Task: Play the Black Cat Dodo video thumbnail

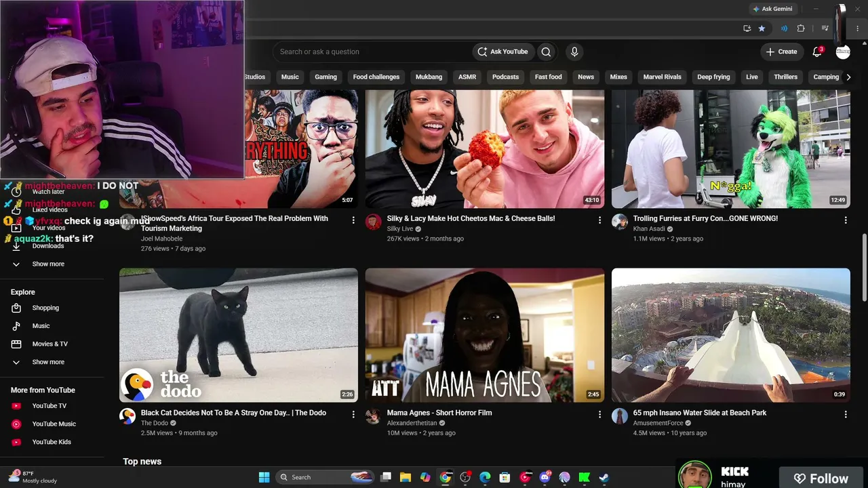Action: tap(239, 335)
